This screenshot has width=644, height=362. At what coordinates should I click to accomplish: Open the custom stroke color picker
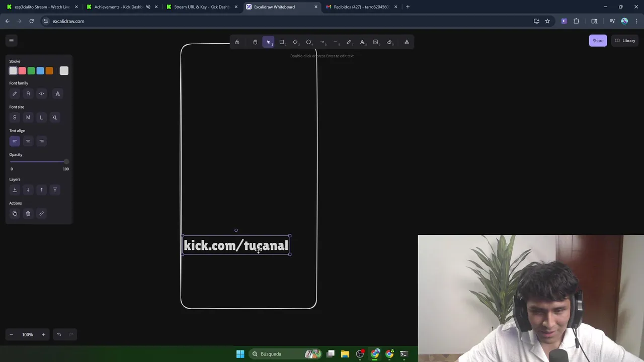(x=64, y=71)
